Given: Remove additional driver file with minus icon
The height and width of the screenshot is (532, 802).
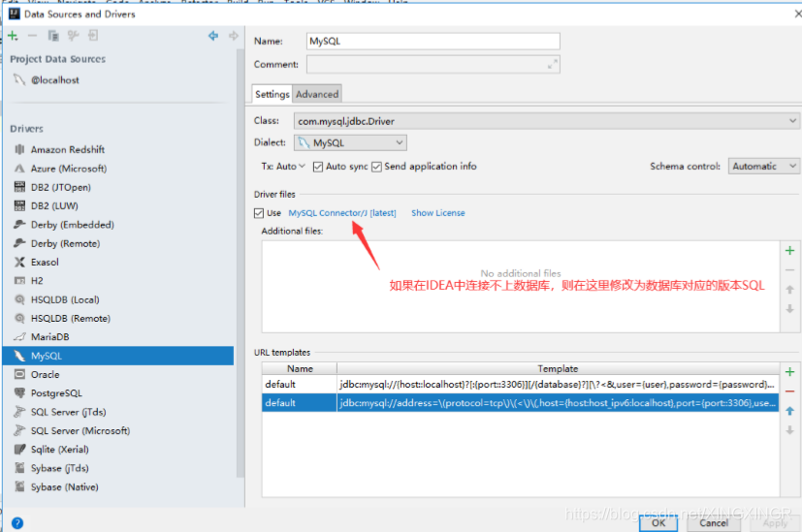Looking at the screenshot, I should pyautogui.click(x=789, y=269).
